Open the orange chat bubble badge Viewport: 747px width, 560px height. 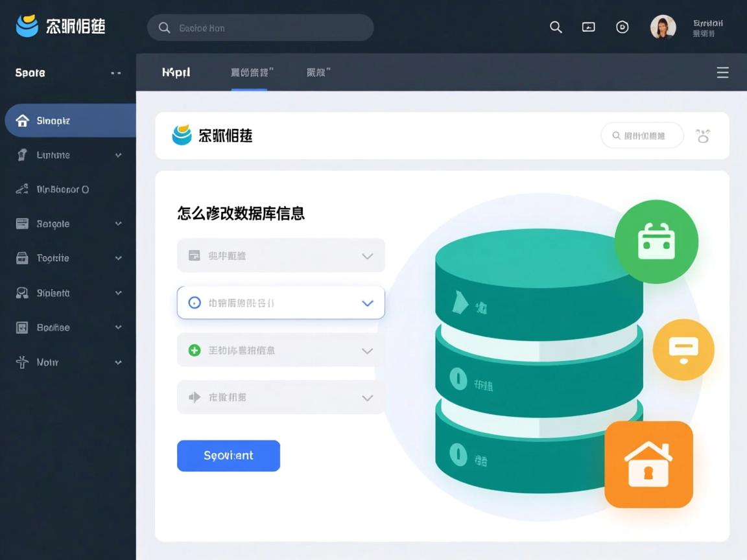click(683, 349)
